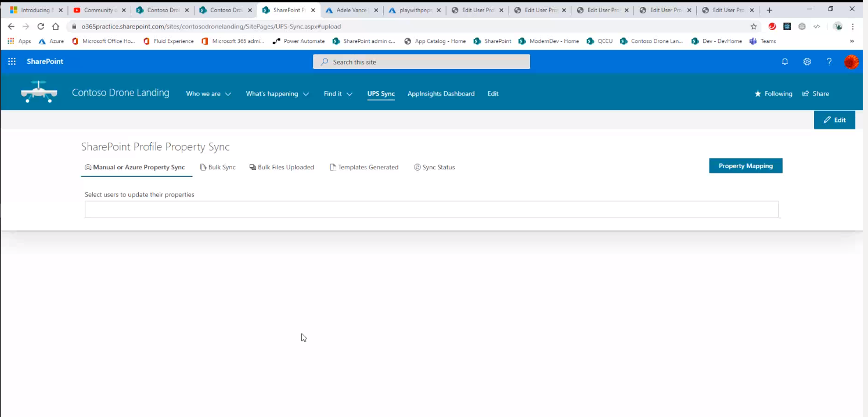868x417 pixels.
Task: Open your account profile picture menu
Action: pos(851,61)
